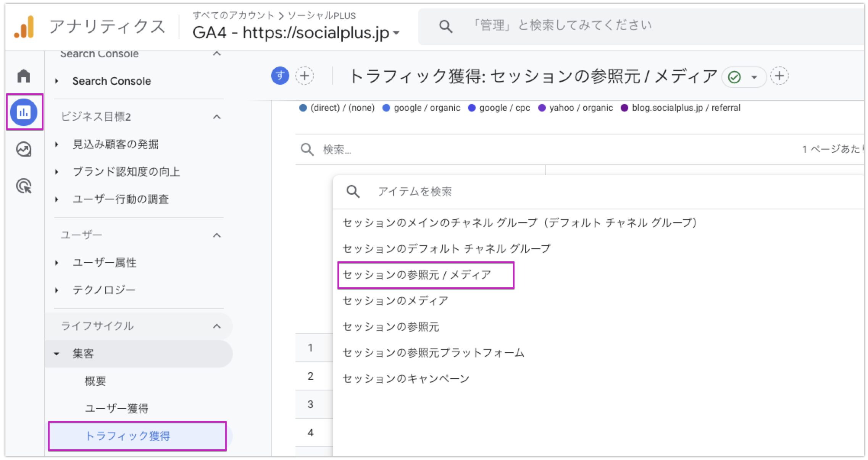Open dropdown arrow beside green check

(x=754, y=77)
